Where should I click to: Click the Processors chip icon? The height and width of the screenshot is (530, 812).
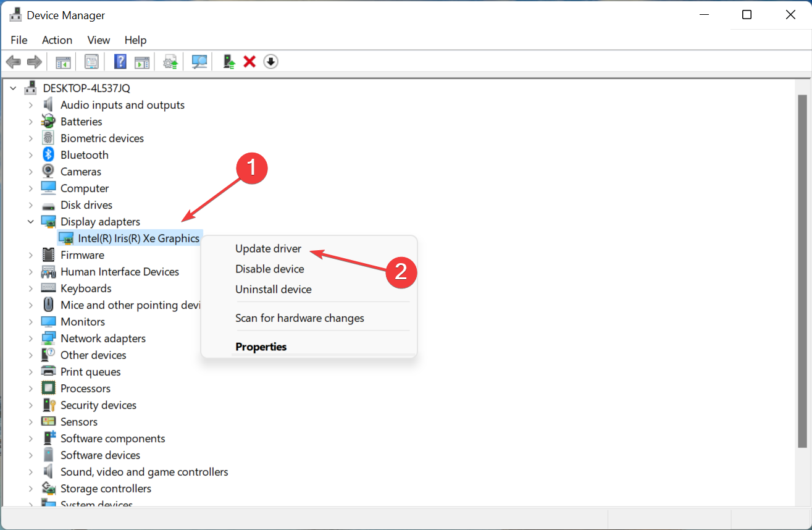point(48,389)
